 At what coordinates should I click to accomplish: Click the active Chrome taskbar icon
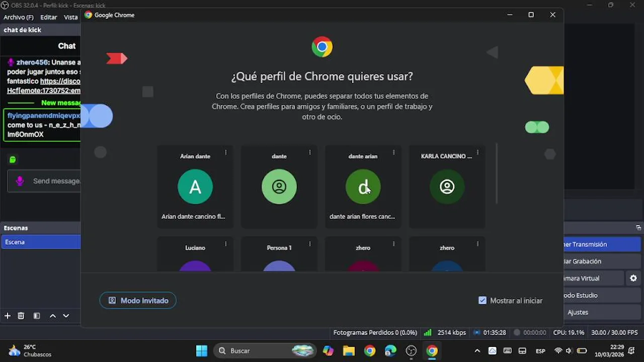[x=432, y=350]
